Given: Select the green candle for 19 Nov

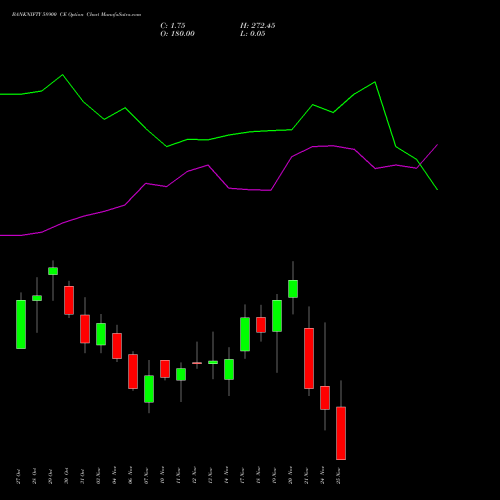Looking at the screenshot, I should [x=277, y=316].
